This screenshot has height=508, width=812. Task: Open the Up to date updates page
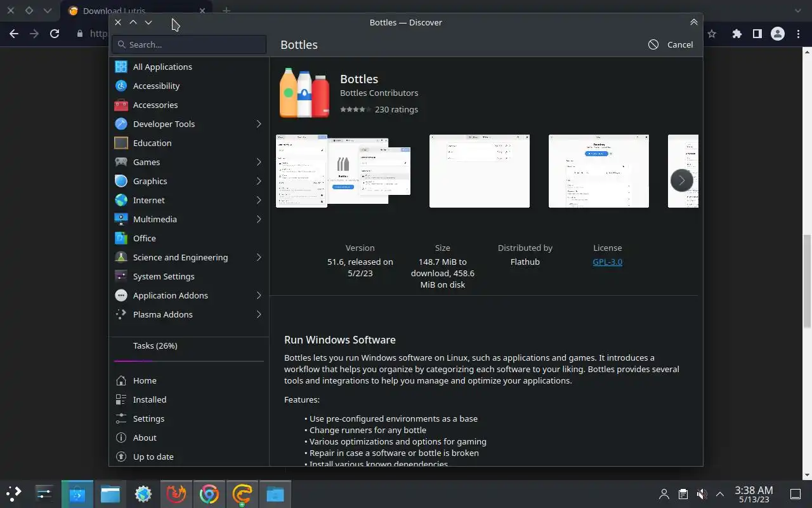tap(189, 457)
